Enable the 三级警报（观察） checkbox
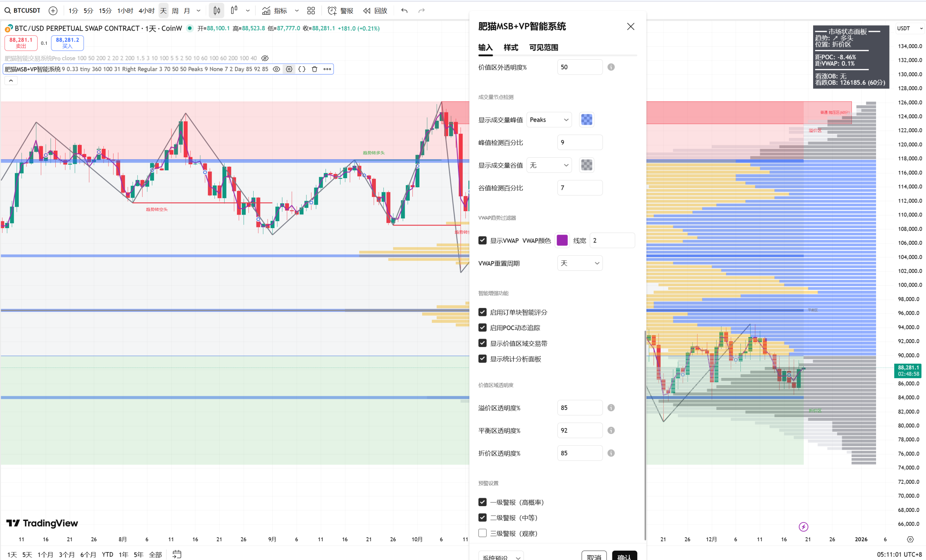The height and width of the screenshot is (560, 926). pyautogui.click(x=483, y=533)
